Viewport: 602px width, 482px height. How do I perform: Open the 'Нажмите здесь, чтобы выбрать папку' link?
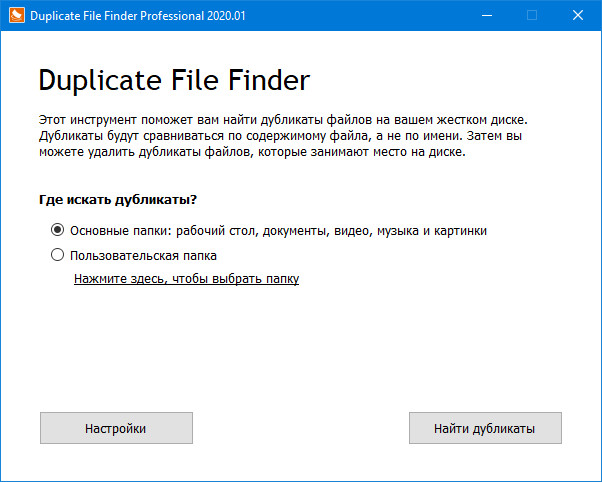tap(186, 279)
